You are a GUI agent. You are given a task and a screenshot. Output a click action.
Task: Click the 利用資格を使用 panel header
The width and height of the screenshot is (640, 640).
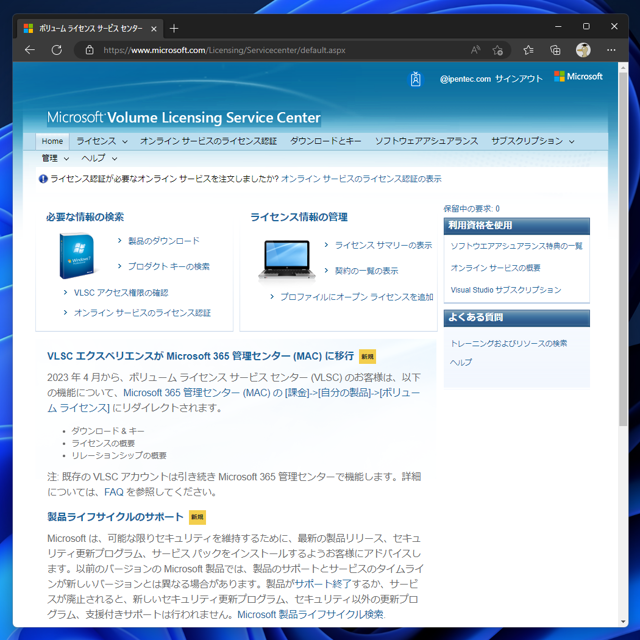coord(517,226)
